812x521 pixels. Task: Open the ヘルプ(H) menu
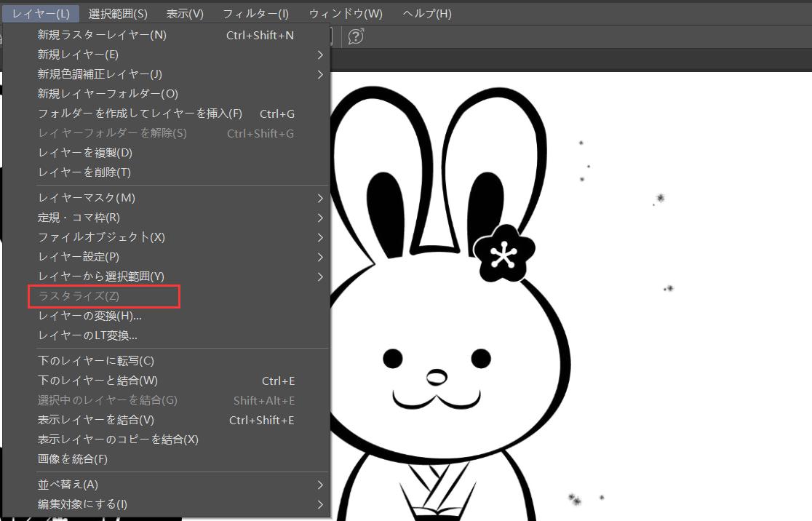pos(426,14)
